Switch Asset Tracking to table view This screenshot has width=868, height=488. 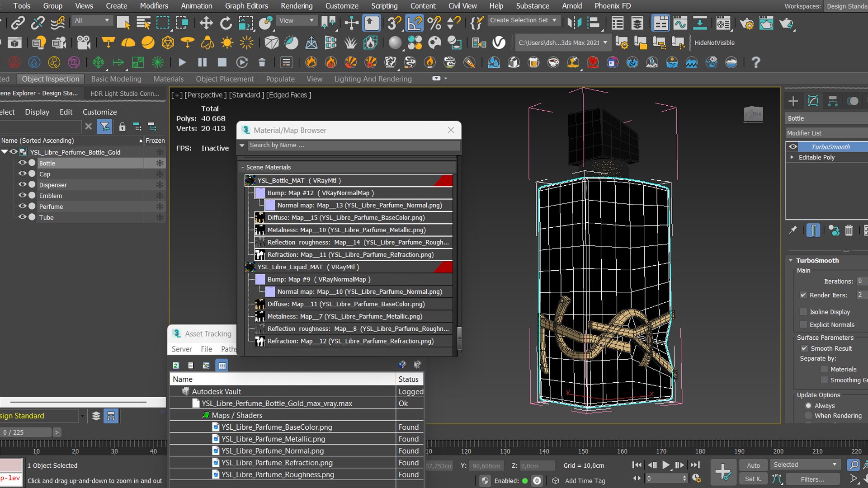pyautogui.click(x=222, y=365)
